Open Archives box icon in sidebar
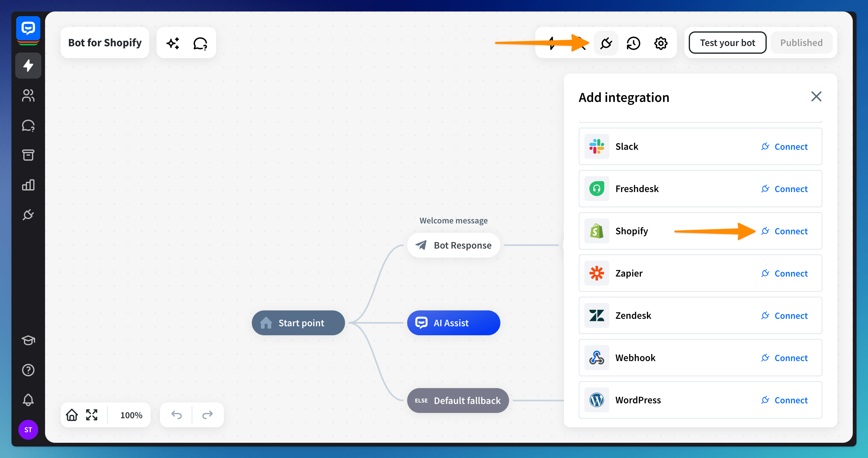The height and width of the screenshot is (458, 868). pos(28,155)
